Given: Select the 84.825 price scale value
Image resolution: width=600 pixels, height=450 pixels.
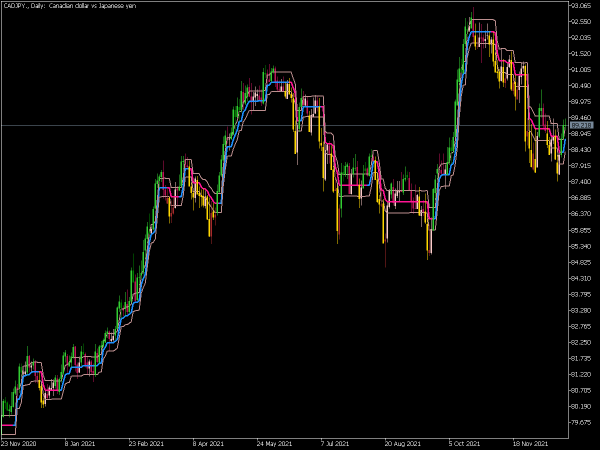Looking at the screenshot, I should point(580,262).
